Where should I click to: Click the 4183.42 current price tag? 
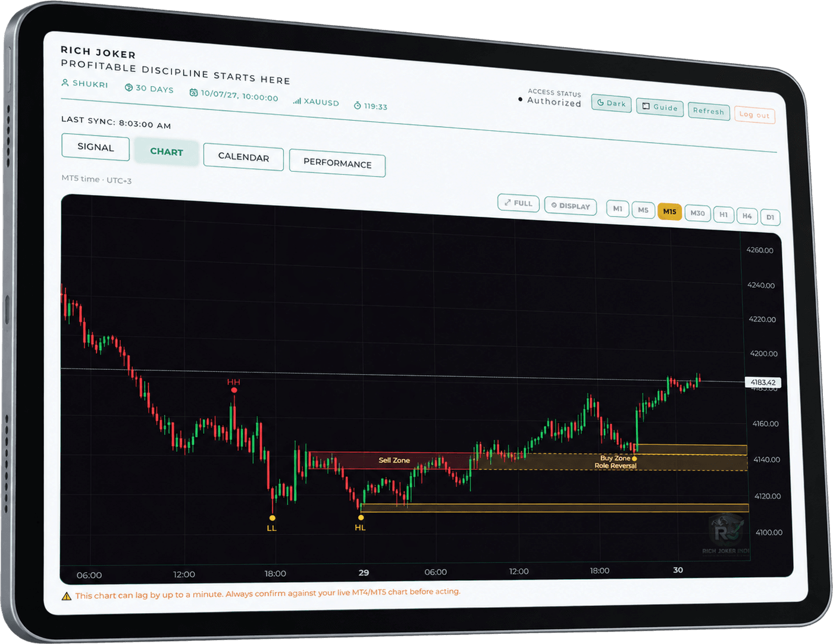[x=763, y=382]
